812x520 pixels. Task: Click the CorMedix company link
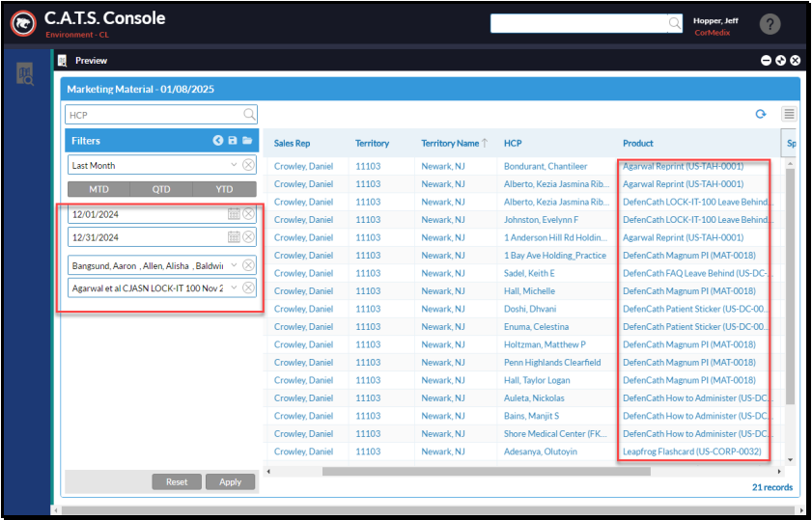tap(712, 33)
